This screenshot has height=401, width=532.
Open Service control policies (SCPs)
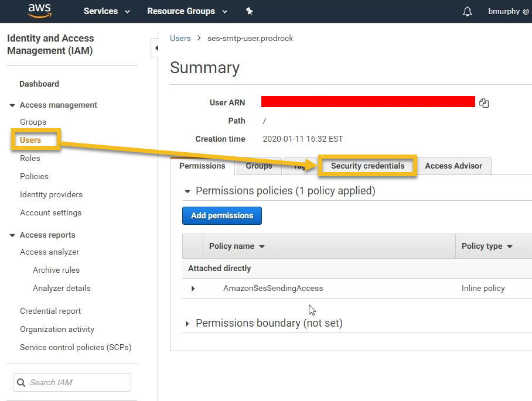[x=76, y=347]
